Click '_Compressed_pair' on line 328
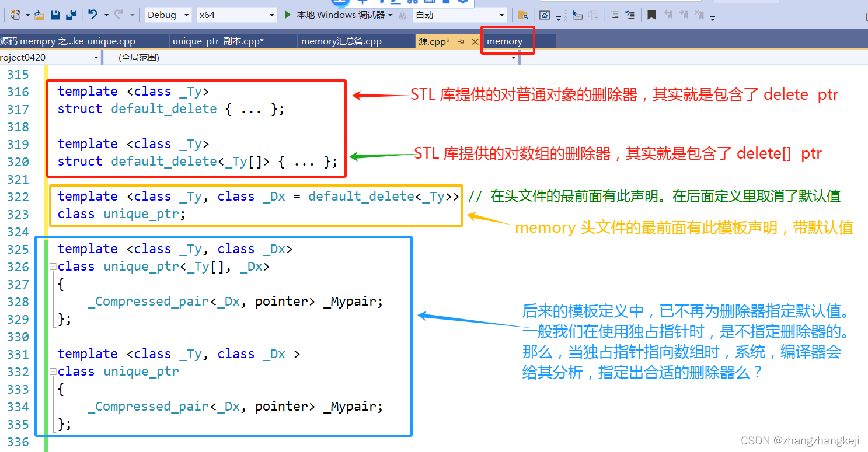Screen dimensions: 868x452 pos(148,302)
